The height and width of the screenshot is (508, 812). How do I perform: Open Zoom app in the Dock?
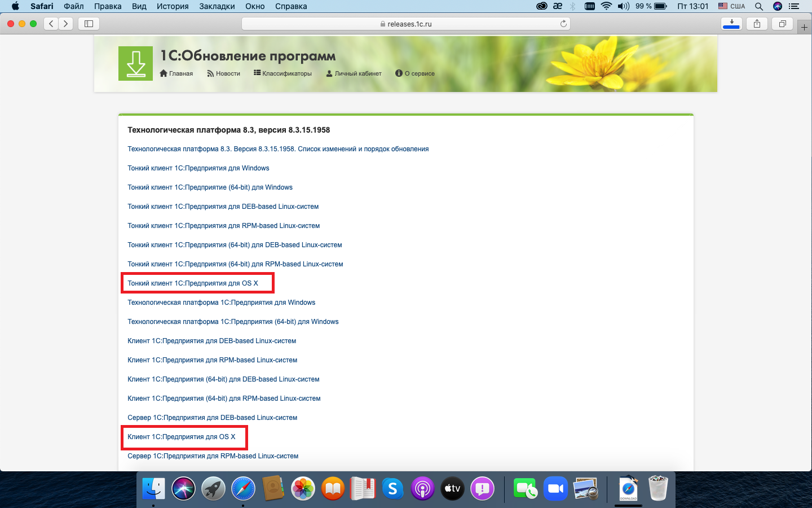pyautogui.click(x=555, y=488)
